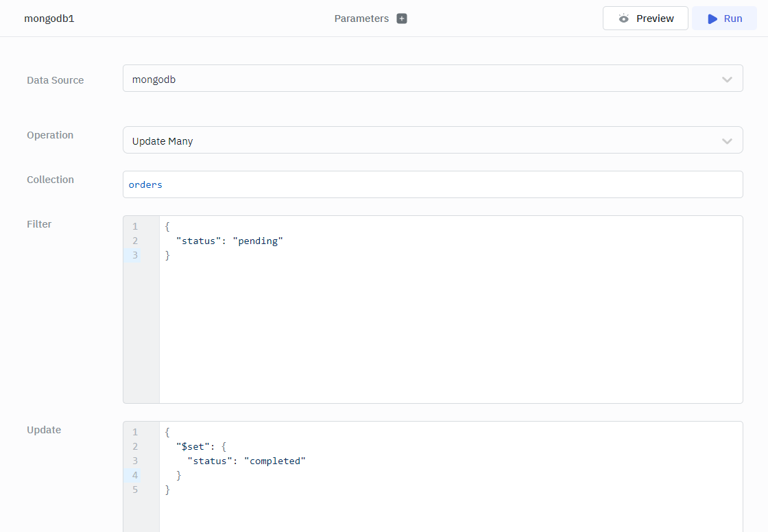Click line number 5 in Update gutter
Screen dimensions: 768x532
135,489
